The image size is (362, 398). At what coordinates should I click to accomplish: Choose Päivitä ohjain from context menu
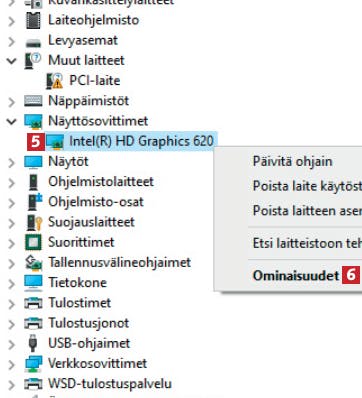292,161
